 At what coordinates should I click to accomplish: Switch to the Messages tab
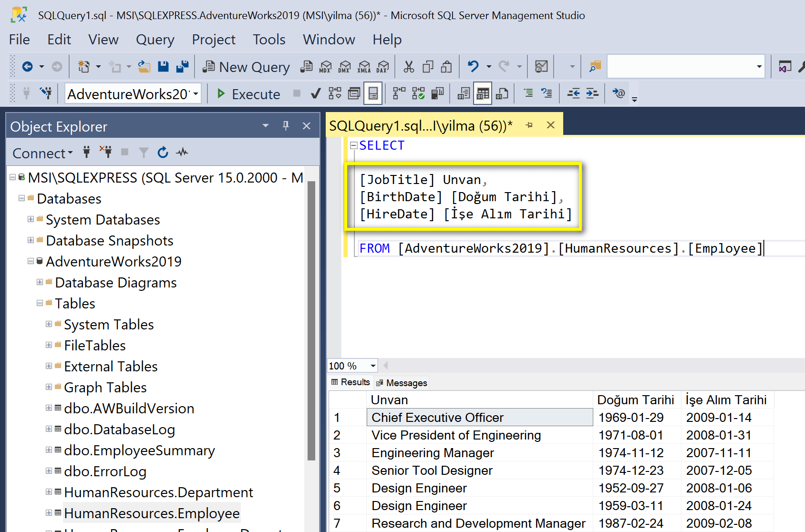(x=402, y=383)
